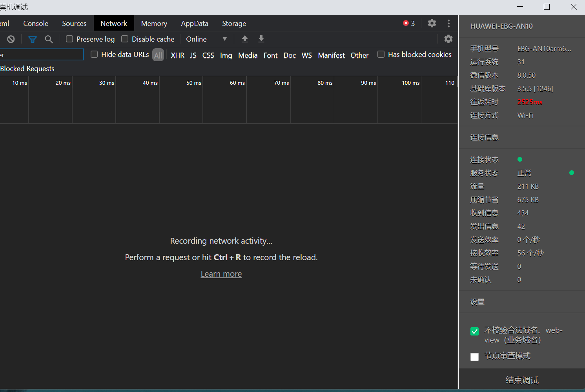Image resolution: width=585 pixels, height=392 pixels.
Task: Click the 211 KB traffic value
Action: (x=528, y=186)
